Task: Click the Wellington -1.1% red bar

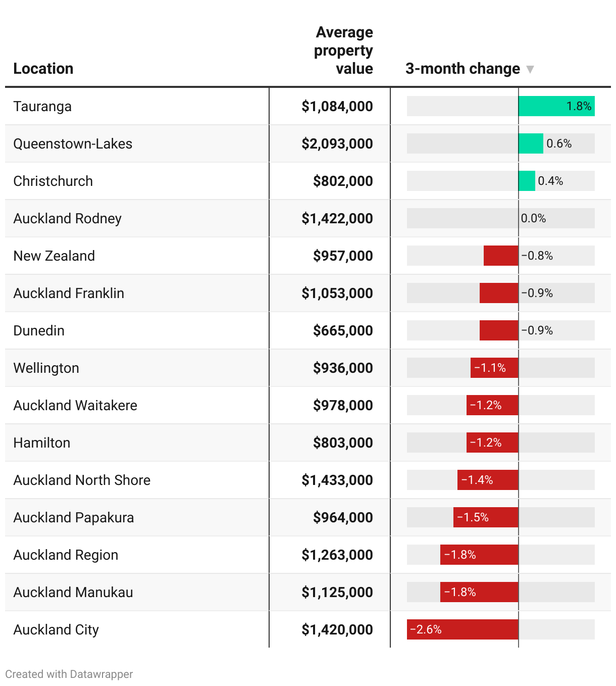Action: (494, 368)
